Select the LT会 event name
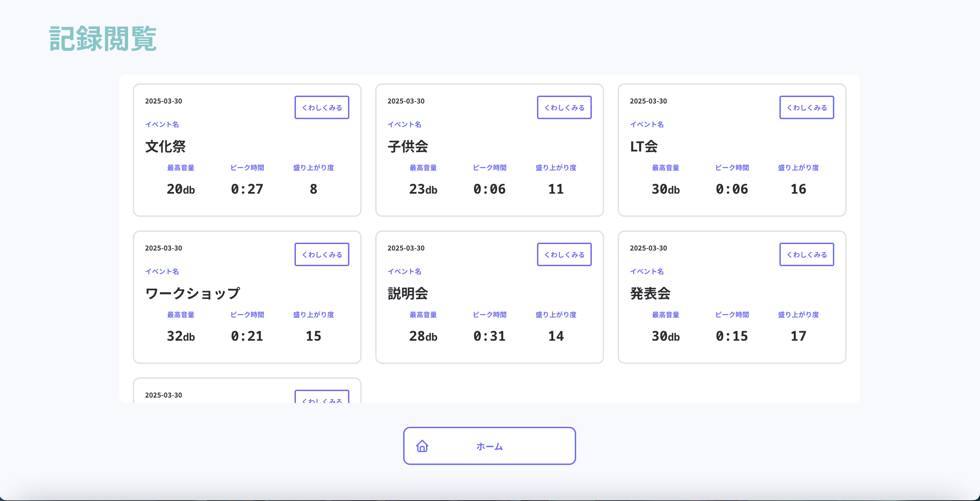 pyautogui.click(x=644, y=146)
